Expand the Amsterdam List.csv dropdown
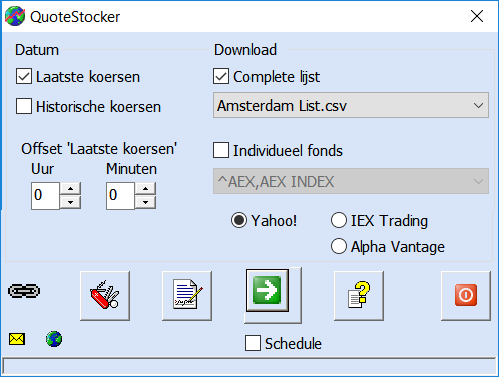Image resolution: width=499 pixels, height=377 pixels. click(351, 105)
